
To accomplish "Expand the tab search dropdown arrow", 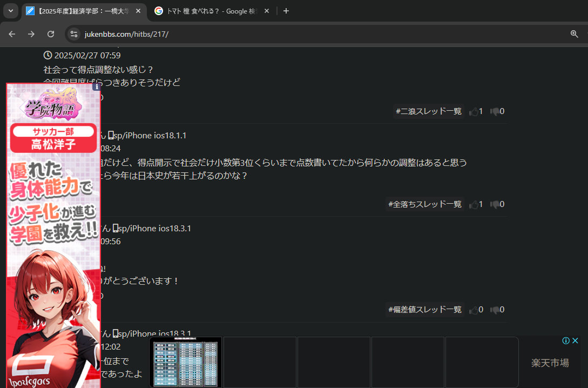I will point(11,11).
